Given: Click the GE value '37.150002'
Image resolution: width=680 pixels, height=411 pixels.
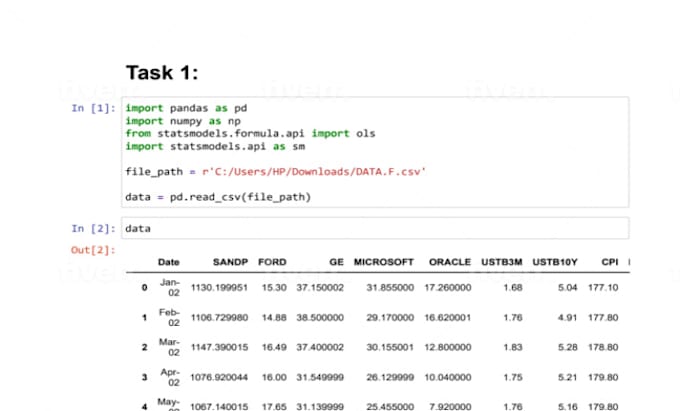Looking at the screenshot, I should pos(320,287).
